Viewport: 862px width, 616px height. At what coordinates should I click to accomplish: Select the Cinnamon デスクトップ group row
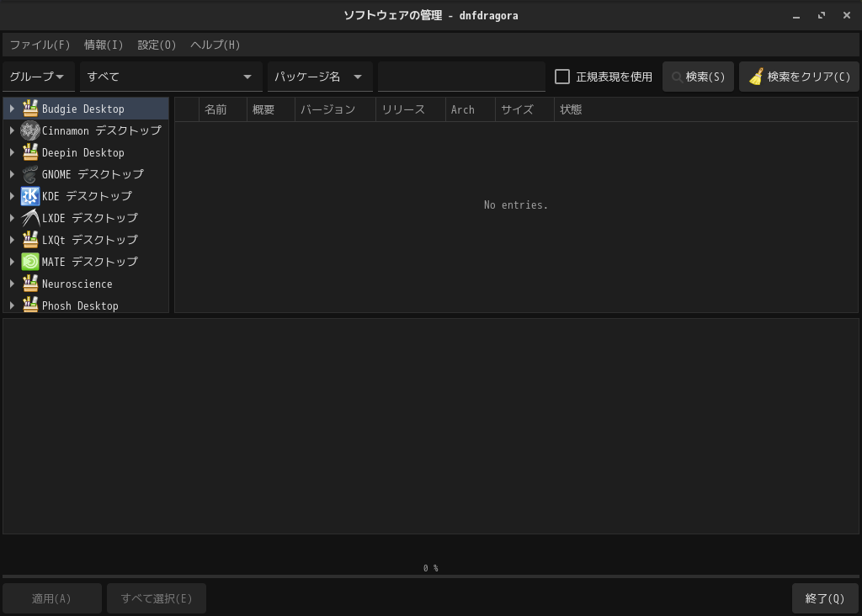click(x=87, y=130)
